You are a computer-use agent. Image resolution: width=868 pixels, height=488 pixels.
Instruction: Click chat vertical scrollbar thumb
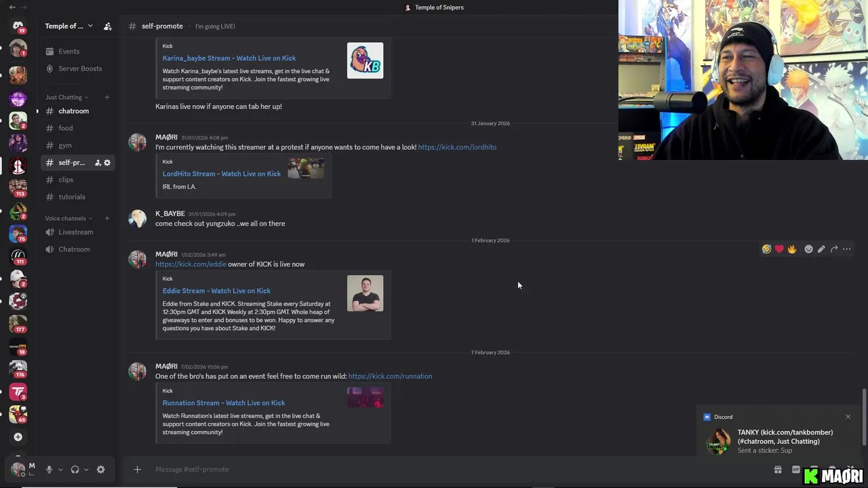pos(864,417)
